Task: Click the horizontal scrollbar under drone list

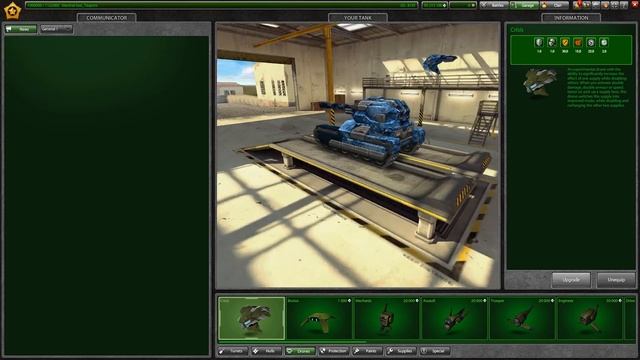Action: (293, 342)
